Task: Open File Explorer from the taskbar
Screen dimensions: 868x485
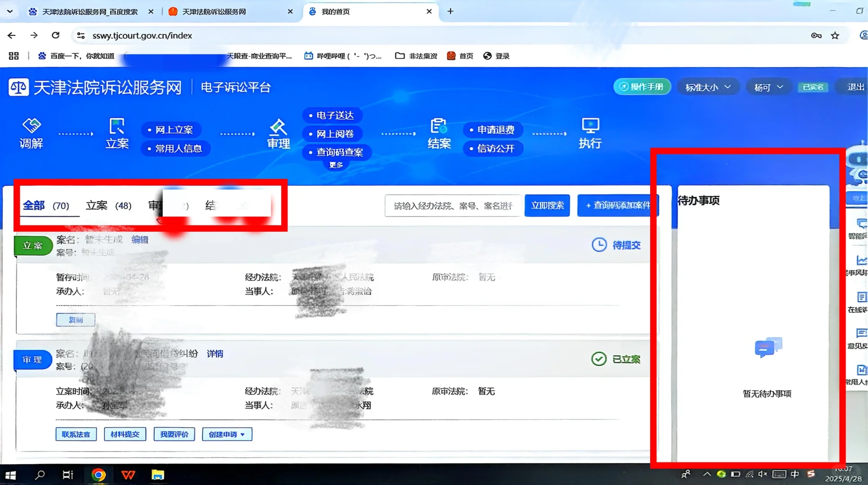Action: tap(158, 475)
